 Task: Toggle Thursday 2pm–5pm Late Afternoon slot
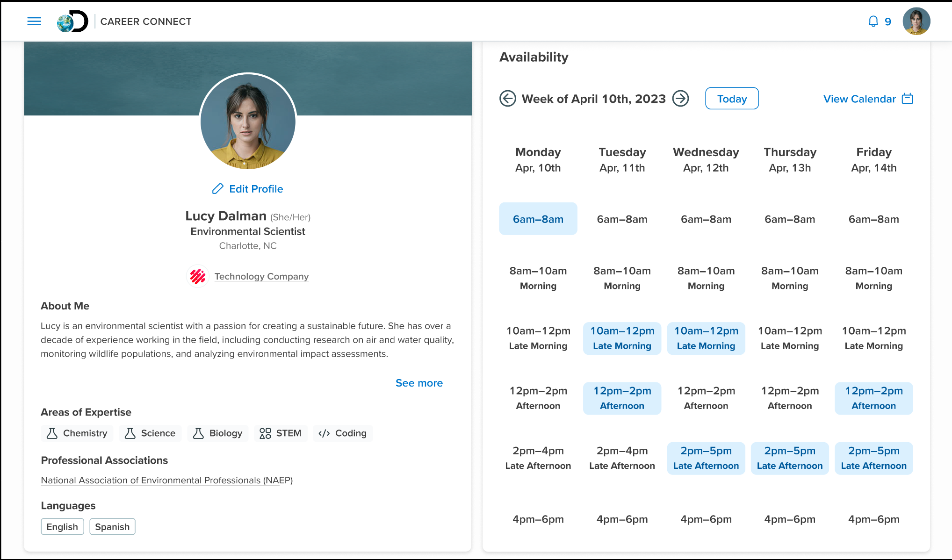coord(790,458)
